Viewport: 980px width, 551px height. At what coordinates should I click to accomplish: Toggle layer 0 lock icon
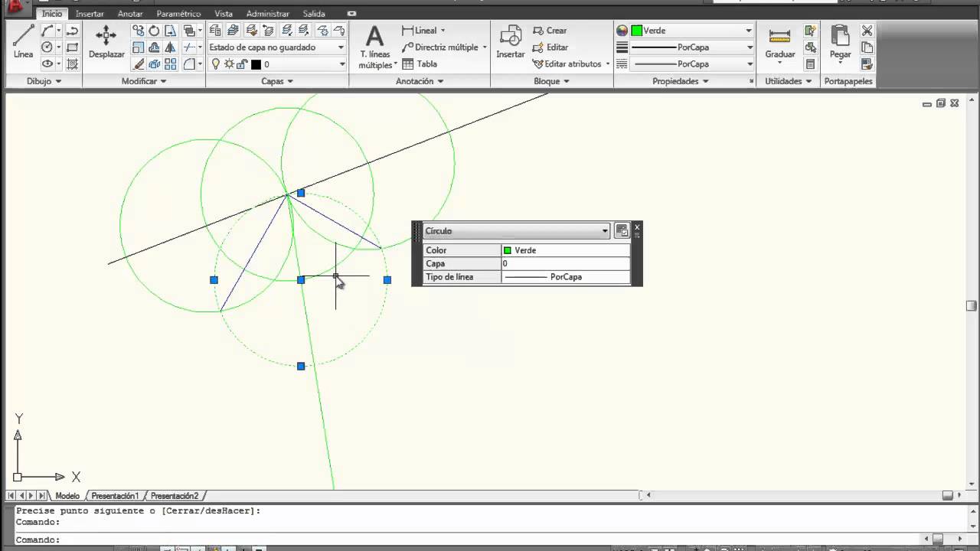click(242, 64)
